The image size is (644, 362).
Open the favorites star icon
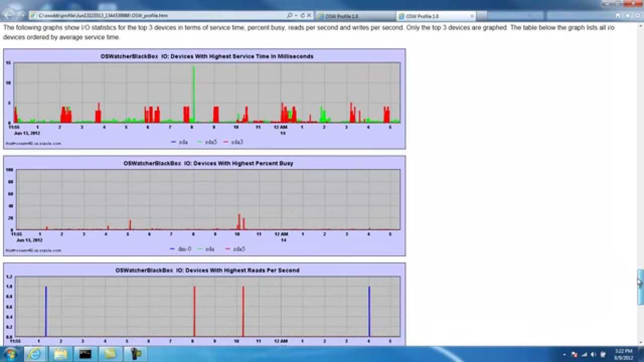(x=626, y=16)
